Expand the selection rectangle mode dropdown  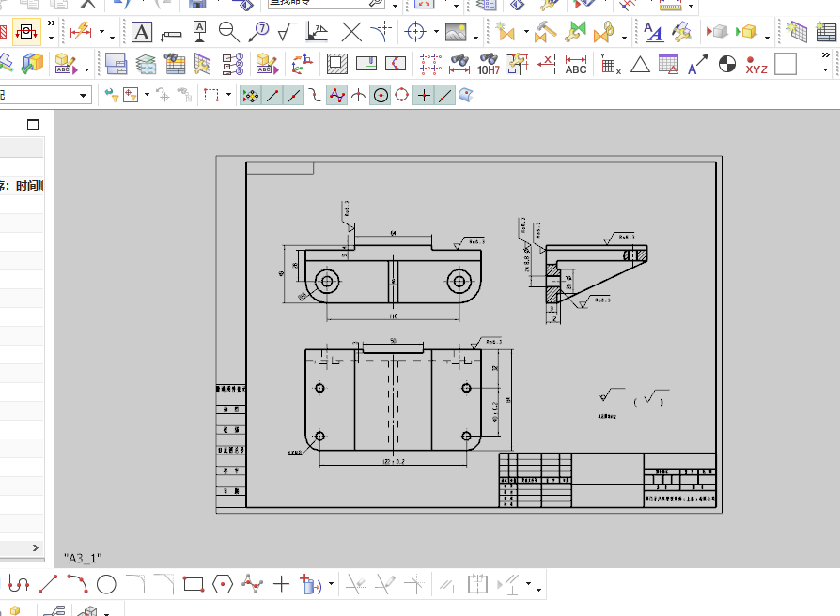click(x=228, y=95)
